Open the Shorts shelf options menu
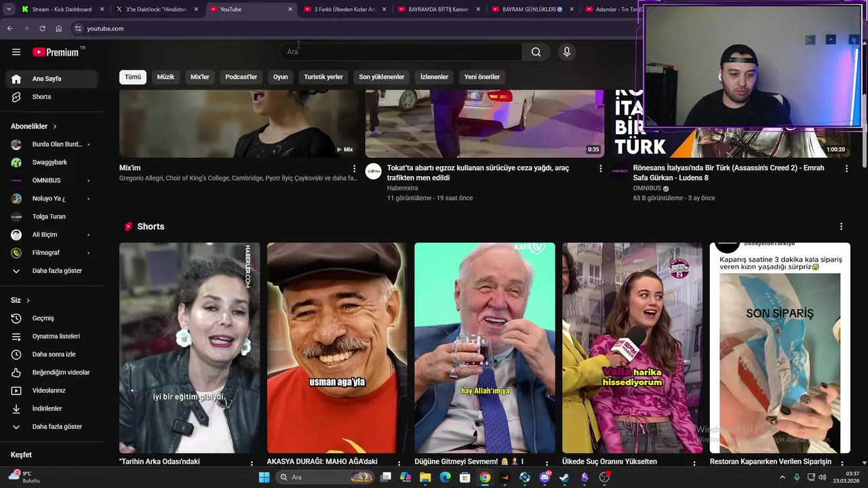The height and width of the screenshot is (488, 868). pyautogui.click(x=841, y=226)
